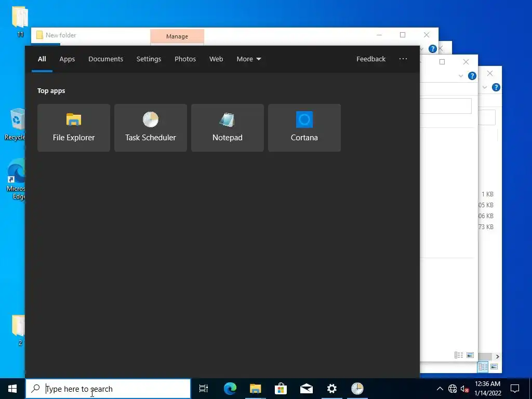
Task: Open Mail from the taskbar
Action: 307,389
